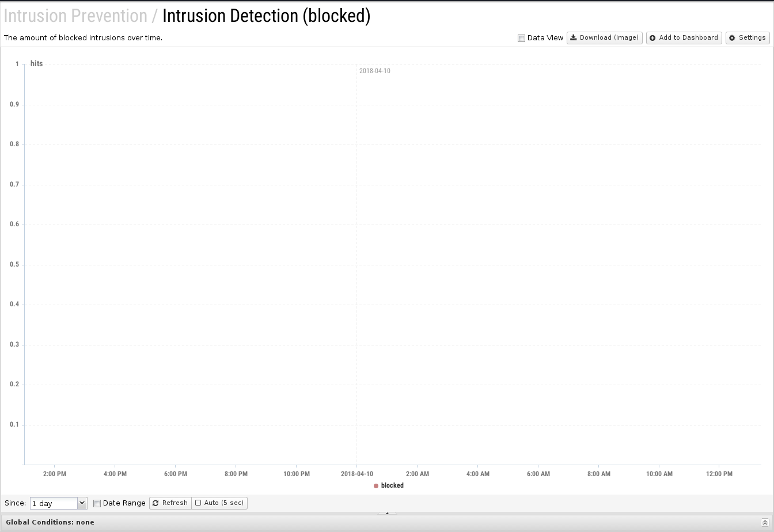
Task: Click the Global Conditions: none header
Action: tap(50, 522)
